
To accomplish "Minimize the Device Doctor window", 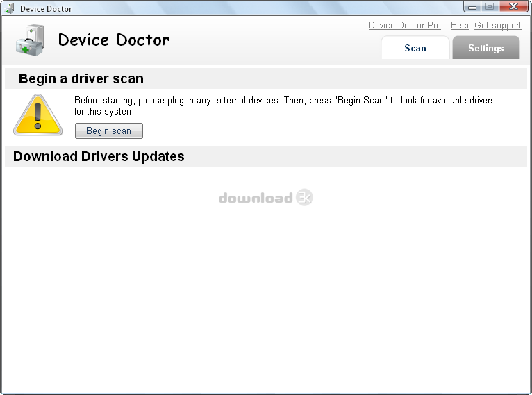I will (x=472, y=6).
